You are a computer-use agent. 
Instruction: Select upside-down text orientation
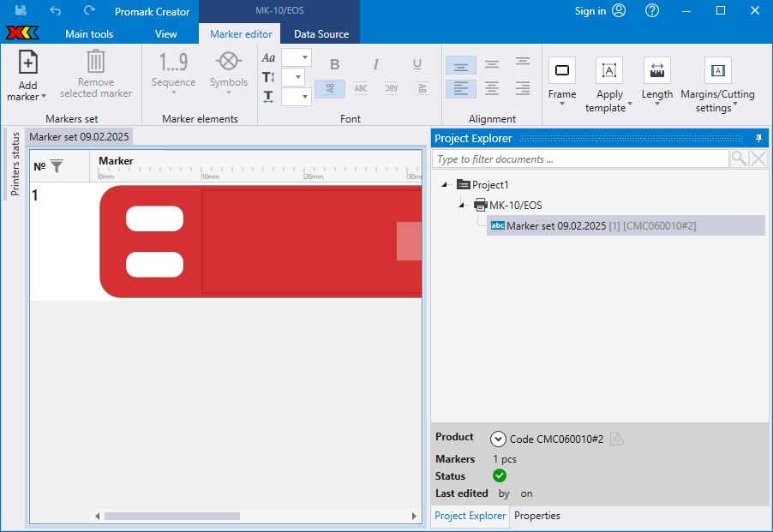point(392,89)
